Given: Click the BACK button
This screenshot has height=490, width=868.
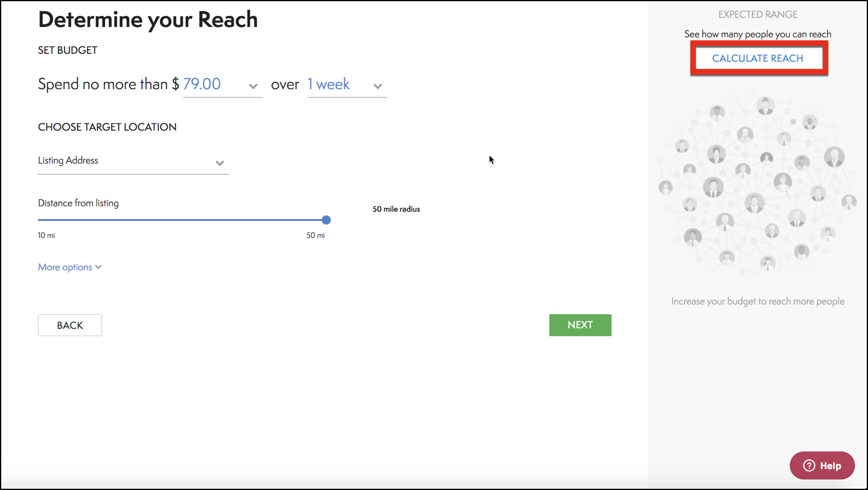Looking at the screenshot, I should coord(70,325).
